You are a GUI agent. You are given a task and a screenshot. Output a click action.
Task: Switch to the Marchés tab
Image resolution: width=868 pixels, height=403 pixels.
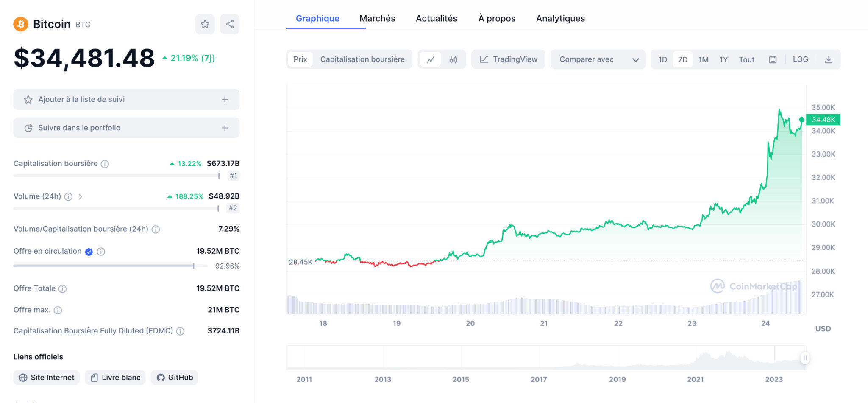(377, 18)
